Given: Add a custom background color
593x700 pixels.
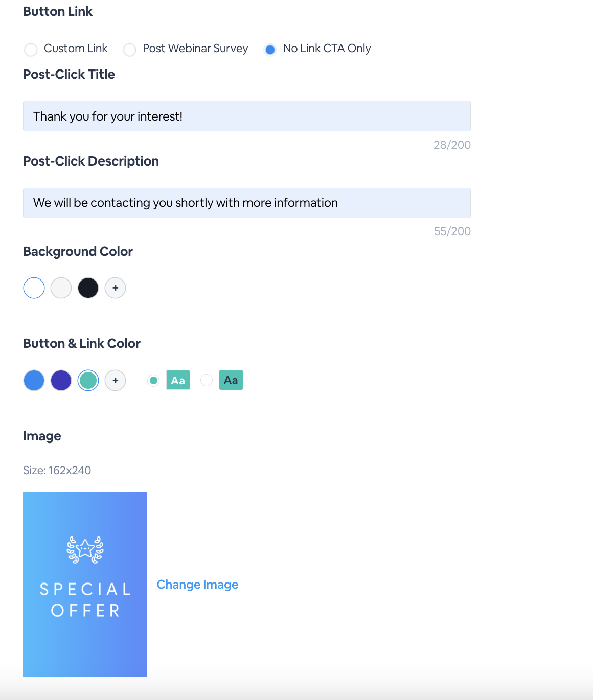Looking at the screenshot, I should (116, 288).
